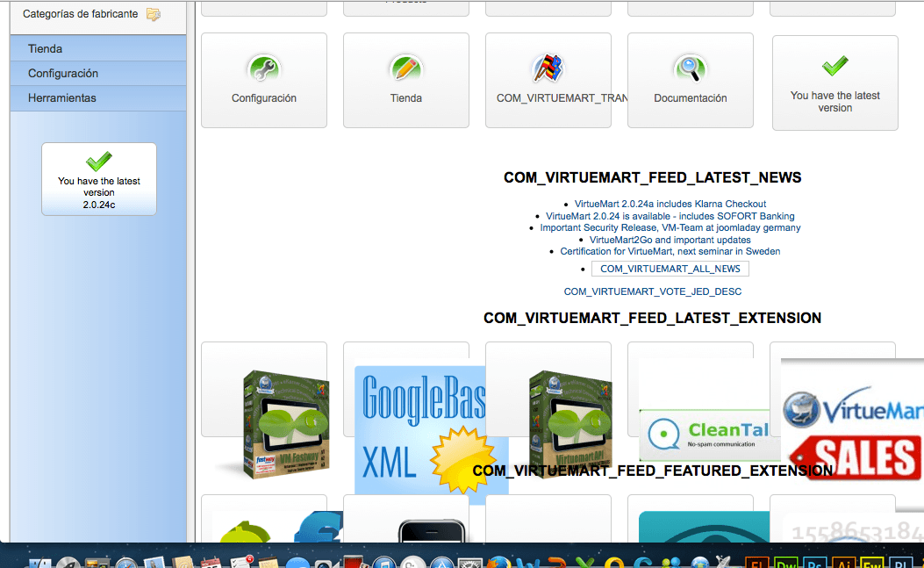Viewport: 924px width, 568px height.
Task: Open 'VirtueMart2Go and important updates' link
Action: point(670,240)
